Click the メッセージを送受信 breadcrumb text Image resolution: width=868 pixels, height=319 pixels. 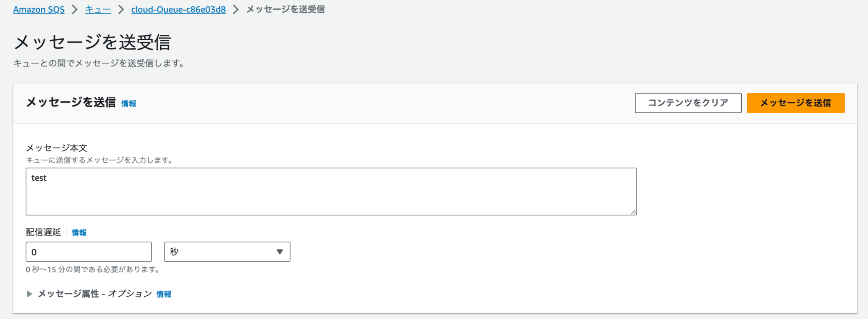click(285, 9)
